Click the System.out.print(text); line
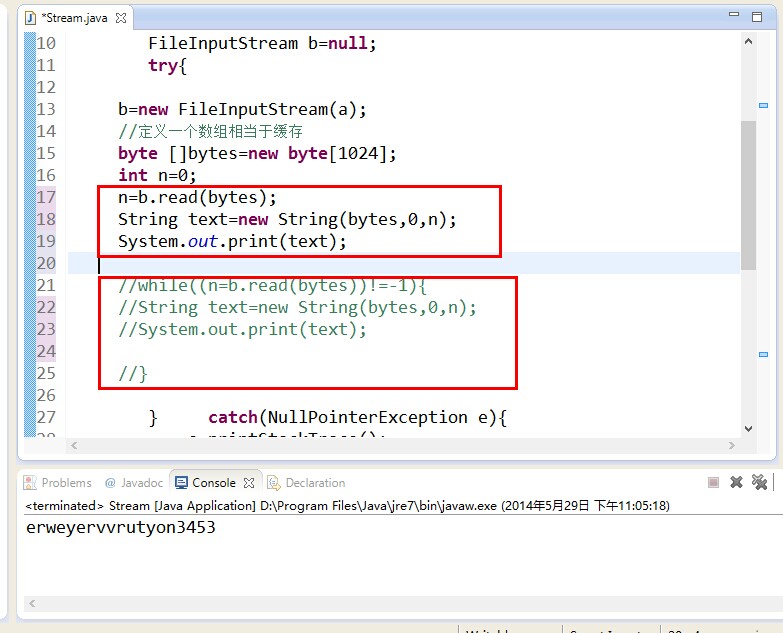The width and height of the screenshot is (783, 633). pyautogui.click(x=232, y=242)
